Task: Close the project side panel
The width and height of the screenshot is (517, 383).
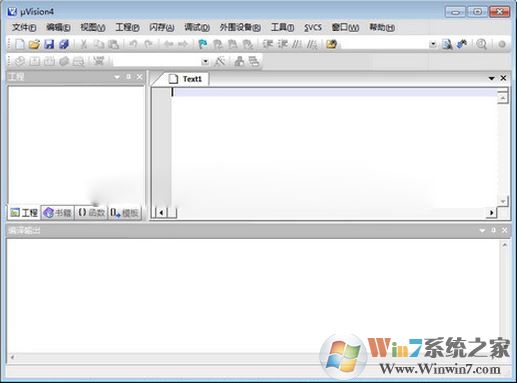Action: pyautogui.click(x=140, y=77)
